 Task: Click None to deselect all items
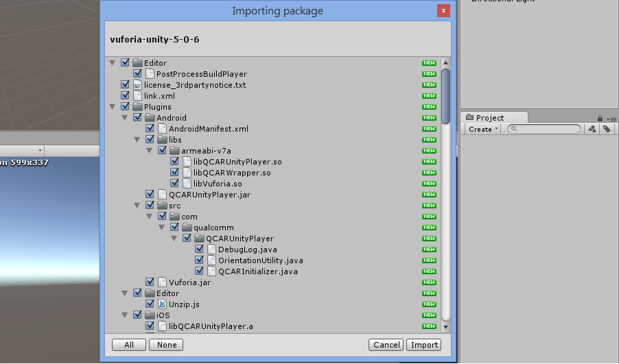166,345
